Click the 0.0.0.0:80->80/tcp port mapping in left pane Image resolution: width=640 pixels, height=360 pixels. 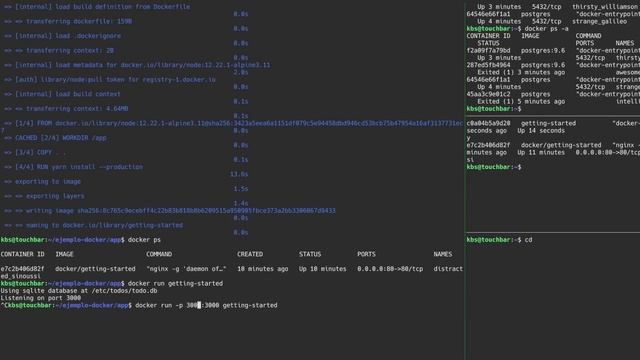(390, 269)
